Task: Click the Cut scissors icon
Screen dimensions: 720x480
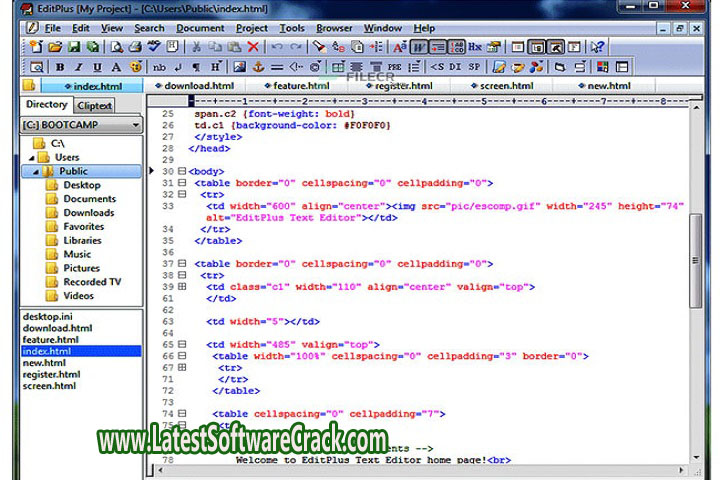Action: 197,47
